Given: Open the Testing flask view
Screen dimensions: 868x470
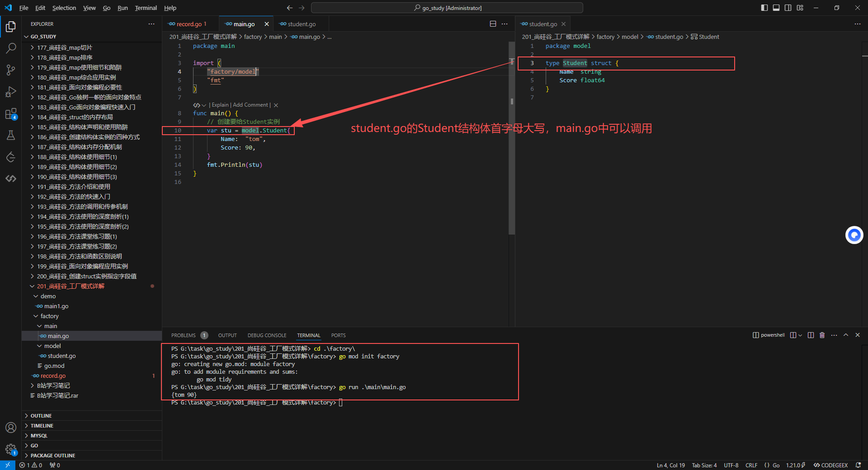Looking at the screenshot, I should 11,135.
